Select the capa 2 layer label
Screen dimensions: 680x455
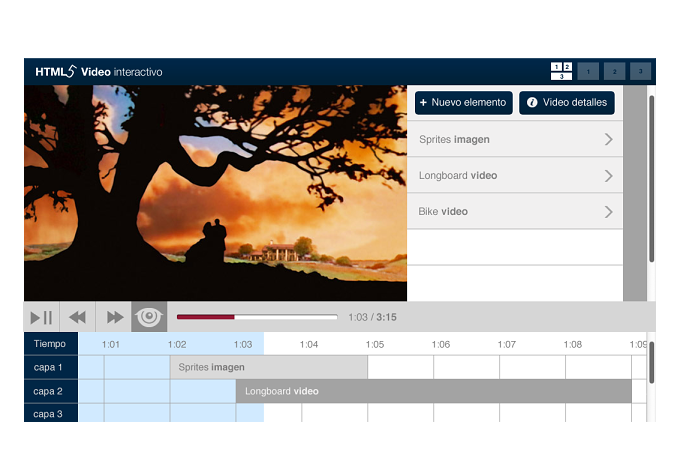[51, 391]
